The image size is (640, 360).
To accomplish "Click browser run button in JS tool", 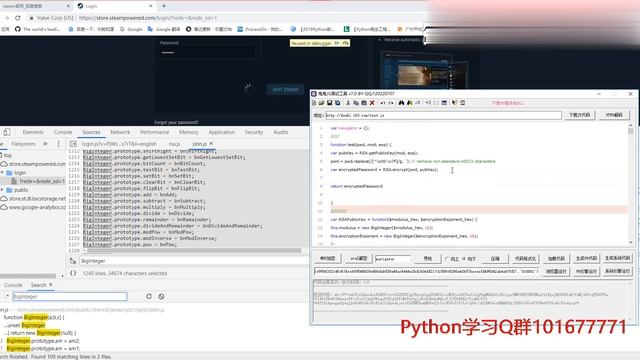I will [x=556, y=271].
